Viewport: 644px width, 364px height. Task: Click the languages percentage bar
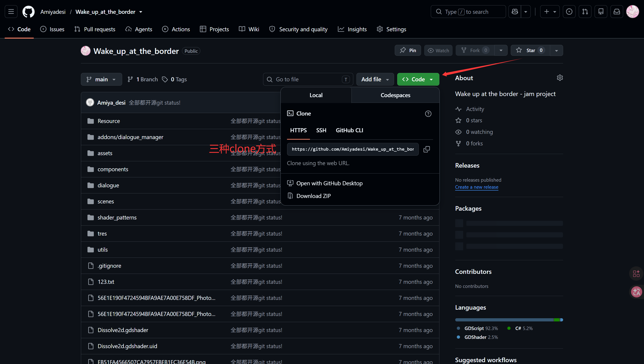point(509,320)
